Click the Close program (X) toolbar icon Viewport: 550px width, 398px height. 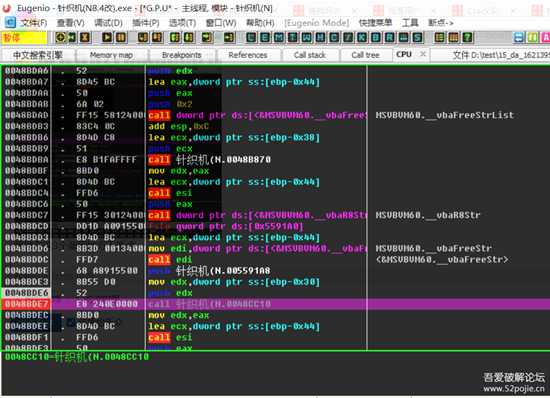point(85,37)
